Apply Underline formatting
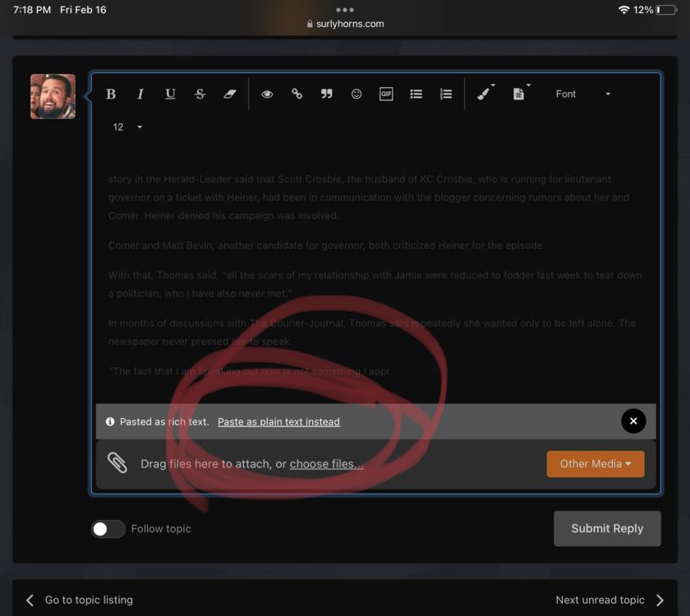Image resolution: width=690 pixels, height=616 pixels. [x=170, y=94]
